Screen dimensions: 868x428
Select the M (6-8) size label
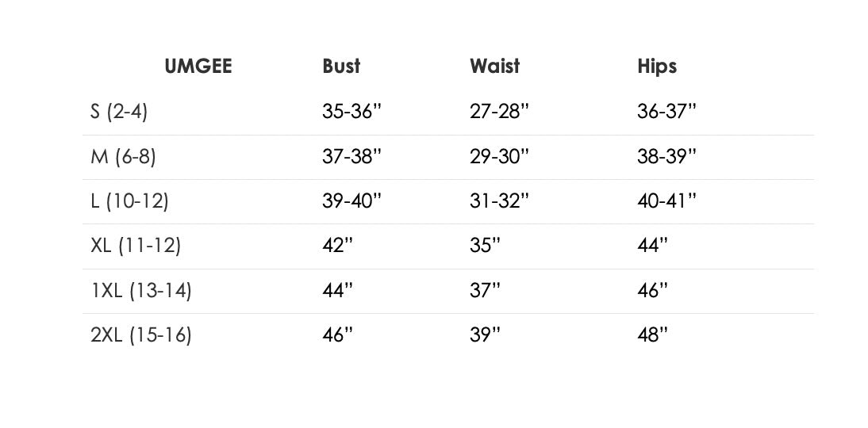[x=123, y=157]
